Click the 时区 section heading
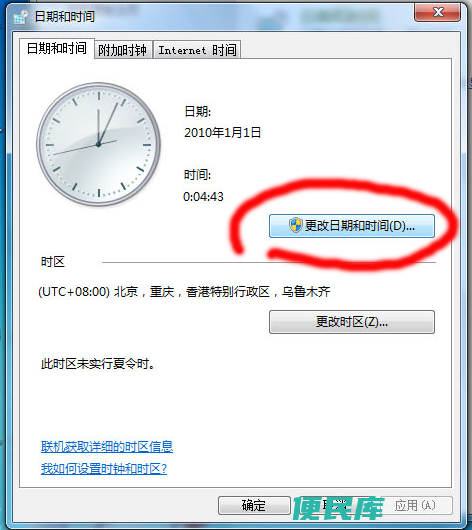Screen dimensions: 472x530 coord(52,262)
